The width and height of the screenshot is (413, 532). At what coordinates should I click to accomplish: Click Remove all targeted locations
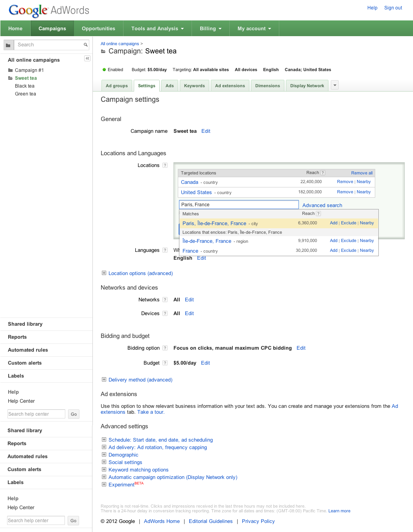pos(362,173)
